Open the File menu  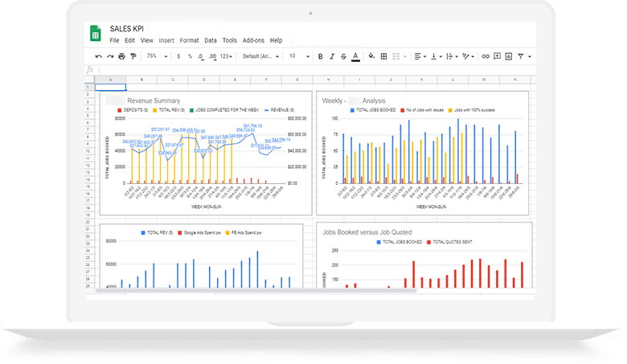(x=114, y=40)
